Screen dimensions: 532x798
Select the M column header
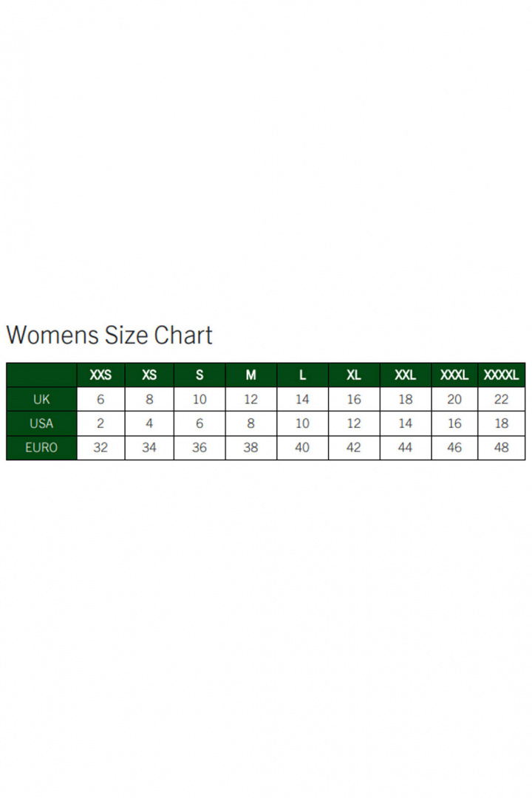(x=251, y=375)
